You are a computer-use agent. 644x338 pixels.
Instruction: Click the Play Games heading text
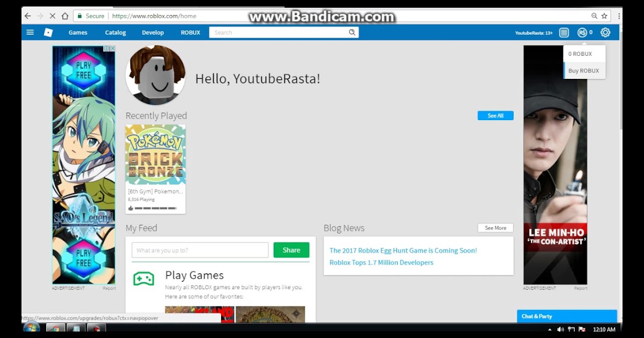click(194, 275)
